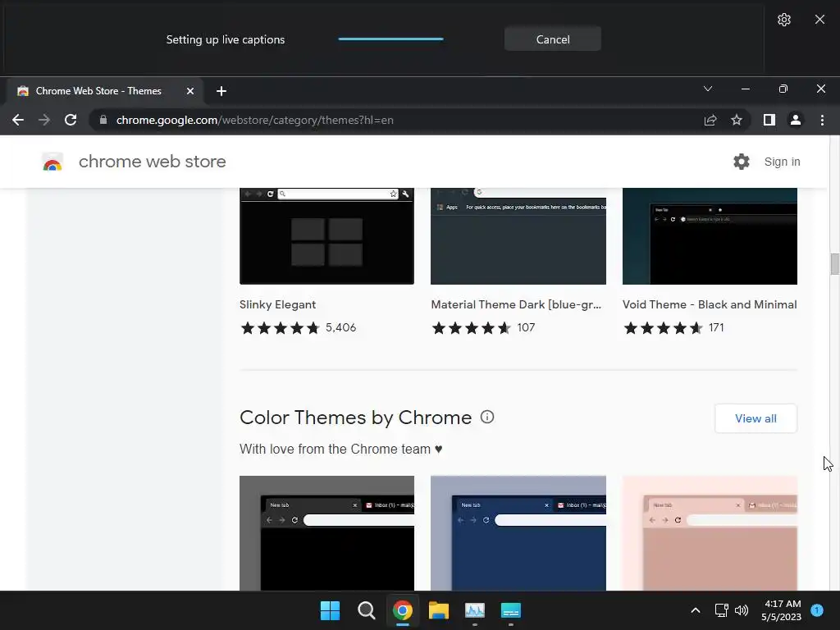Open web store settings gear
The image size is (840, 630).
pos(742,162)
